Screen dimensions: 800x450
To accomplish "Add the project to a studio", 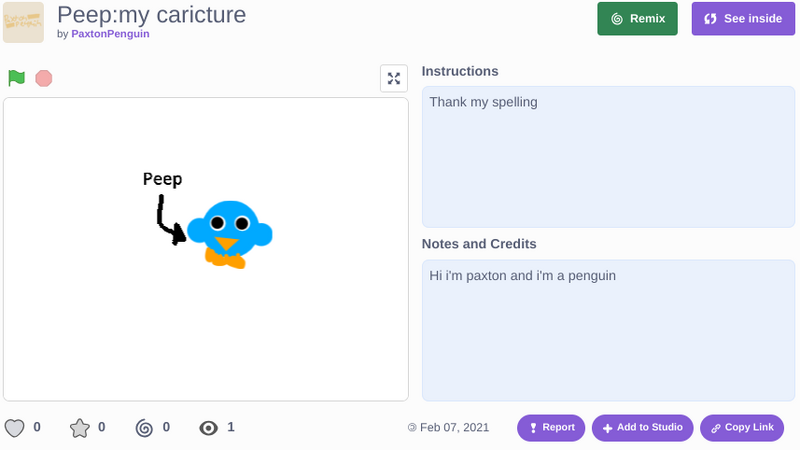I will coord(643,428).
